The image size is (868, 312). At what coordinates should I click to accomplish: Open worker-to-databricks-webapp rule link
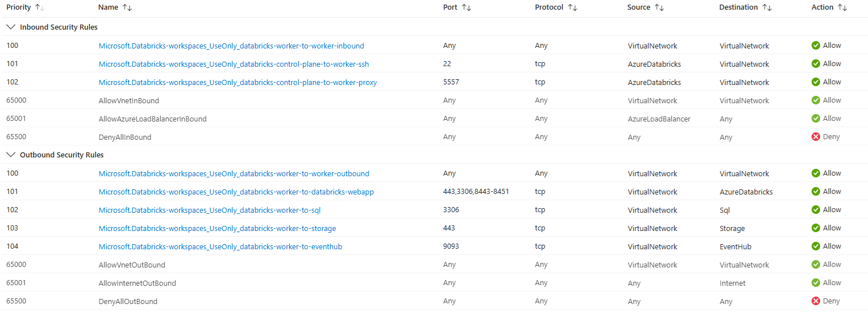click(x=236, y=192)
